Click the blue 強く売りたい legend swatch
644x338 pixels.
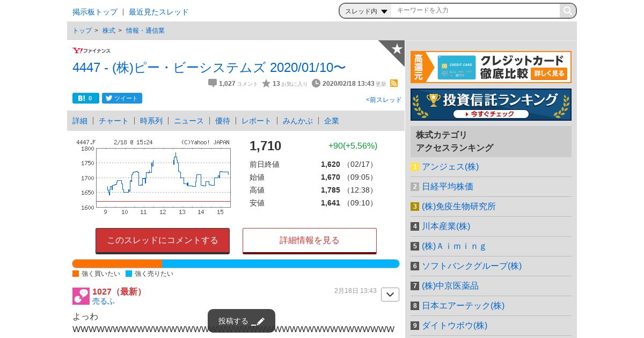129,274
